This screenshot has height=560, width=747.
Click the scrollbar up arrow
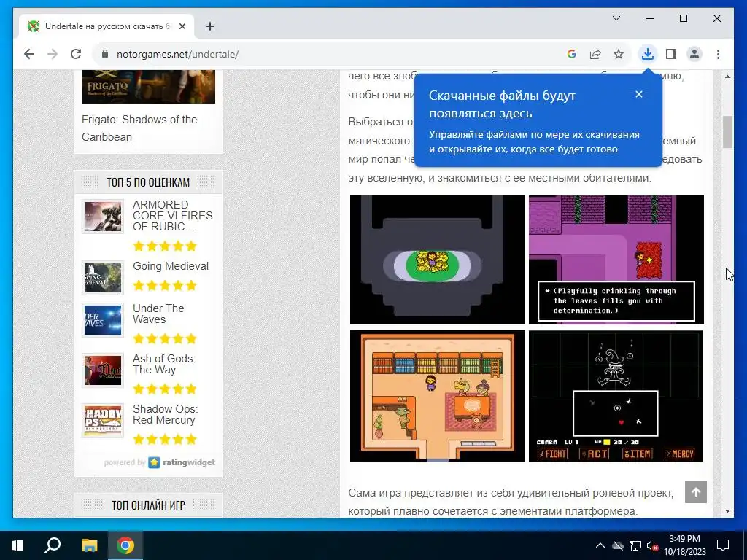[x=727, y=77]
